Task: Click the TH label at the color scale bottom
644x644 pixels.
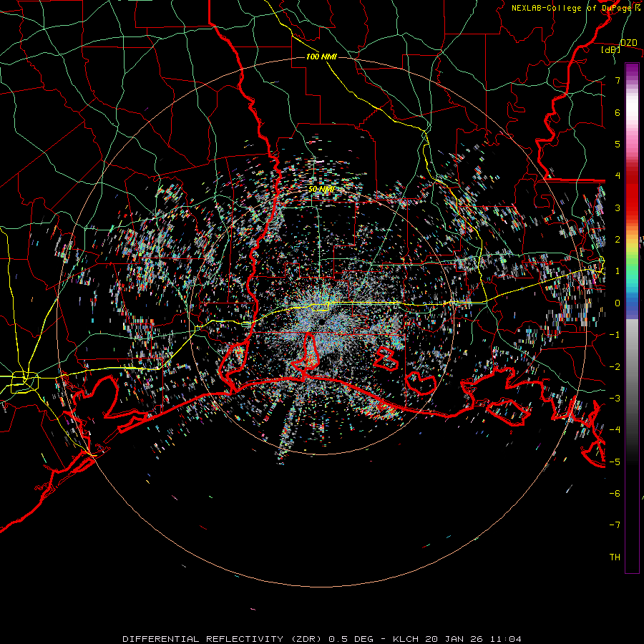Action: [x=615, y=557]
